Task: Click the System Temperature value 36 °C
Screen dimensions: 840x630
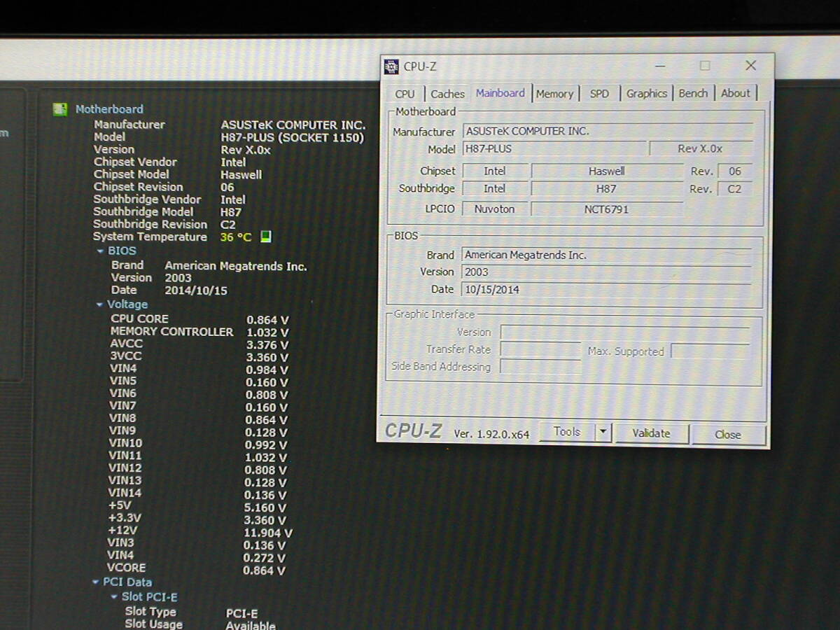Action: coord(236,237)
